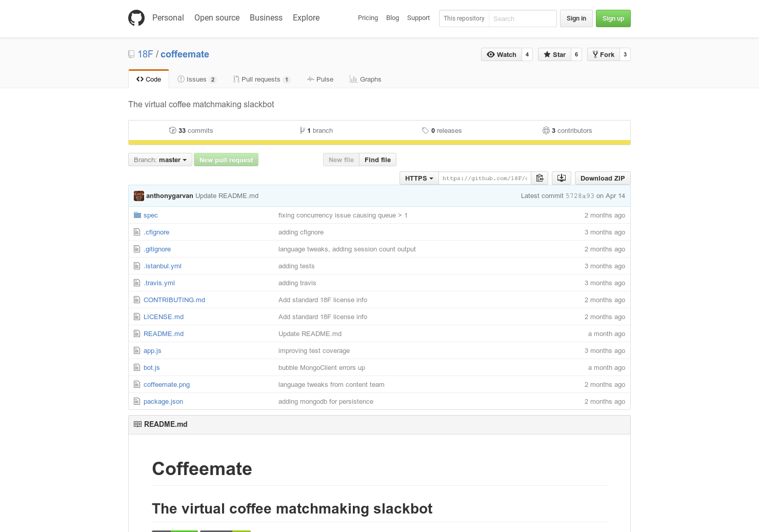Focus the repository search field
Viewport: 759px width, 532px height.
(x=522, y=18)
